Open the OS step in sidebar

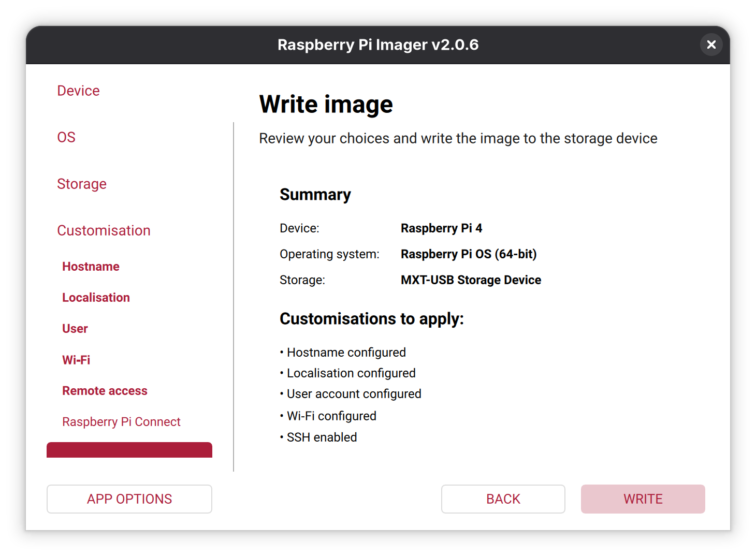coord(66,137)
